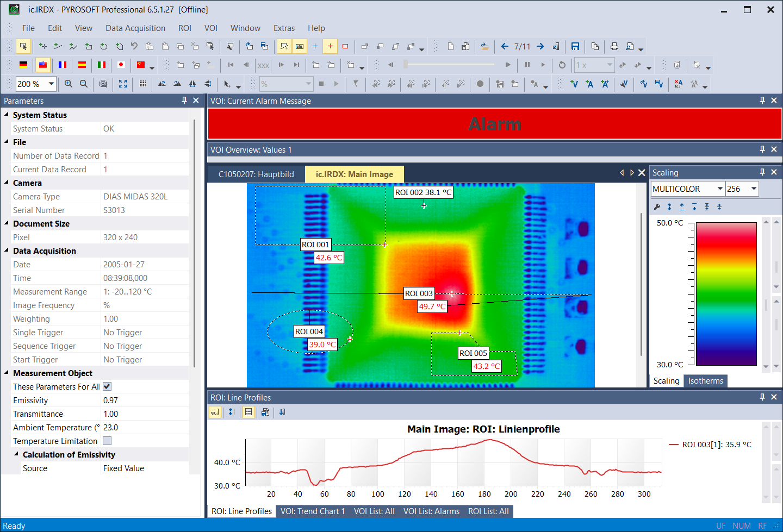Click the ROI 005 label on thermal image
783x532 pixels.
pyautogui.click(x=473, y=353)
